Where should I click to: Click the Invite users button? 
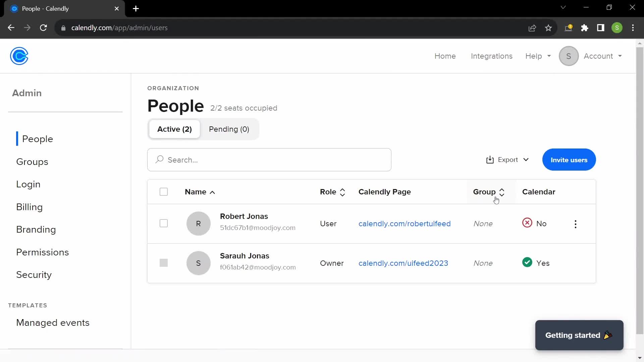point(569,160)
